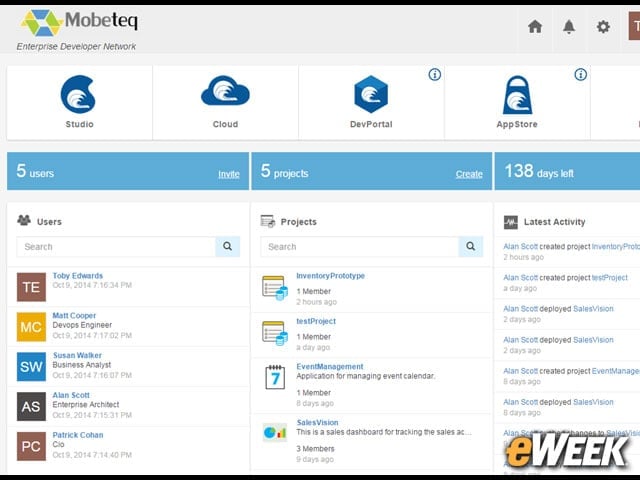Image resolution: width=640 pixels, height=480 pixels.
Task: Click the EventManagement calendar icon
Action: tap(275, 377)
